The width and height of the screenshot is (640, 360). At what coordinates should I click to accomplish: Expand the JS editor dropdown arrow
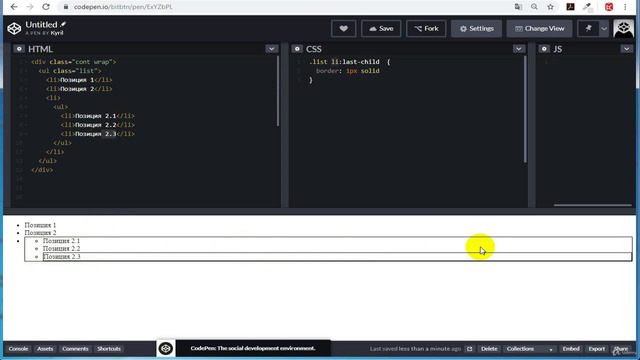point(627,49)
